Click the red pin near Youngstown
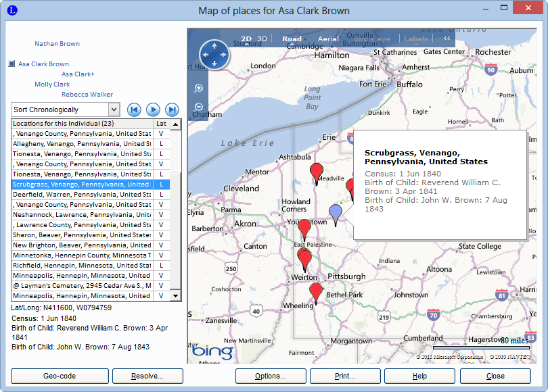548x392 pixels. [304, 229]
